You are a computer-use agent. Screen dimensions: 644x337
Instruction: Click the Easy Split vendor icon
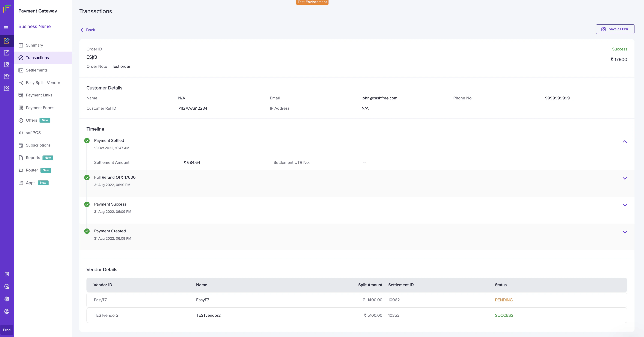pyautogui.click(x=21, y=83)
